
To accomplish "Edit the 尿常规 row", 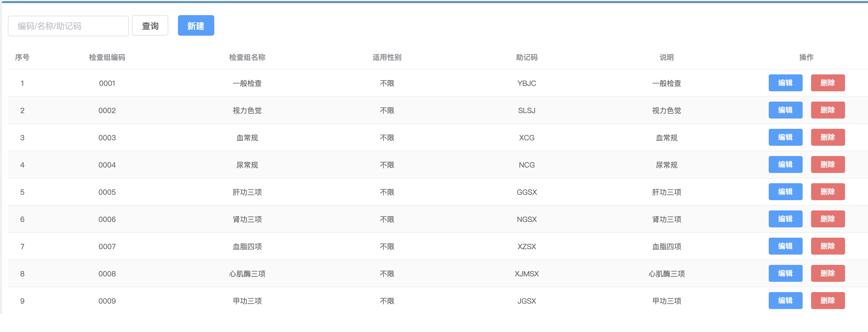I will tap(785, 165).
